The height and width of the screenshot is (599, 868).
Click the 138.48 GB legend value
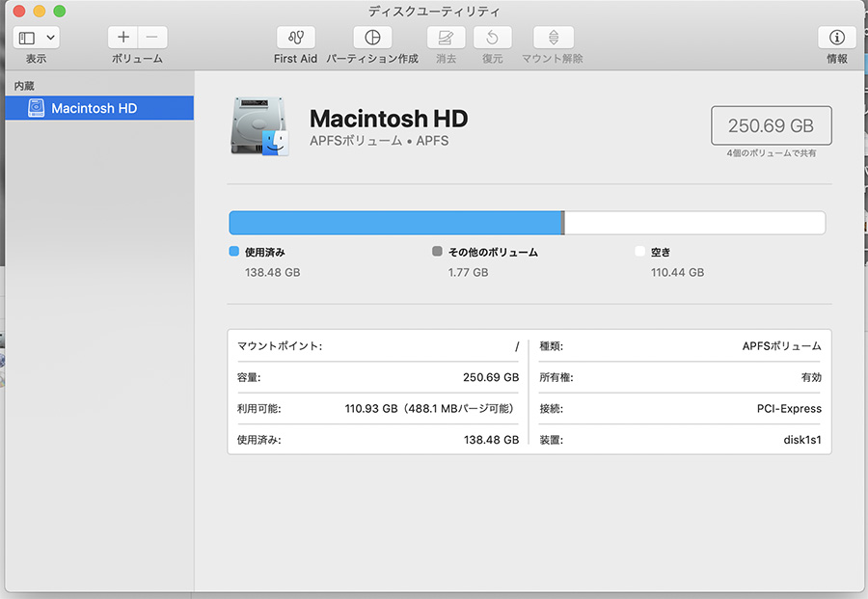[x=272, y=272]
